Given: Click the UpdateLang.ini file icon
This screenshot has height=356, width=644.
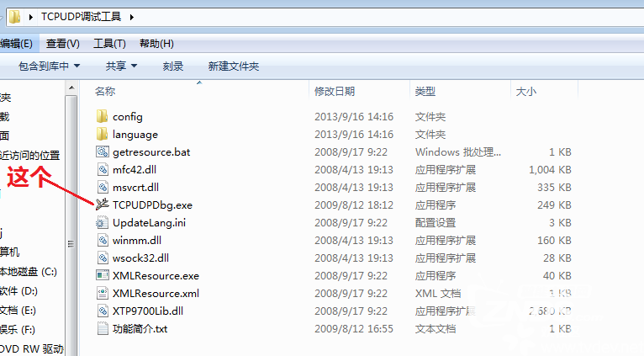Looking at the screenshot, I should (102, 222).
